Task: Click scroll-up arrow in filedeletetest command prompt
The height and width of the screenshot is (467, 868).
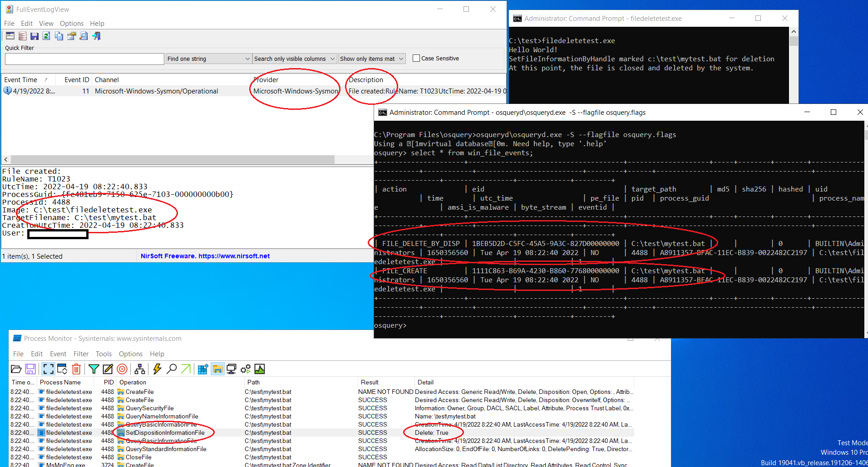Action: click(794, 32)
